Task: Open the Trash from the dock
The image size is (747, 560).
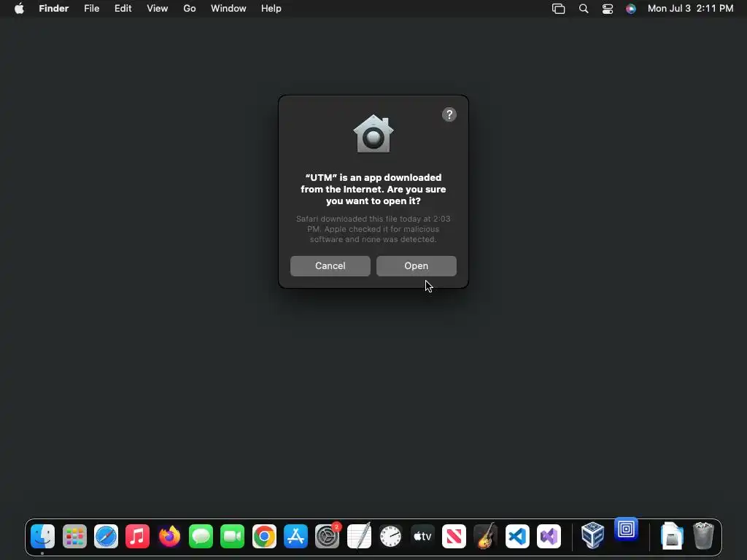Action: (x=704, y=536)
